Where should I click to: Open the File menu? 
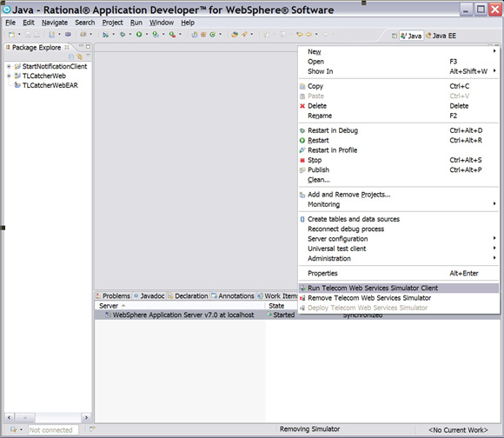10,23
